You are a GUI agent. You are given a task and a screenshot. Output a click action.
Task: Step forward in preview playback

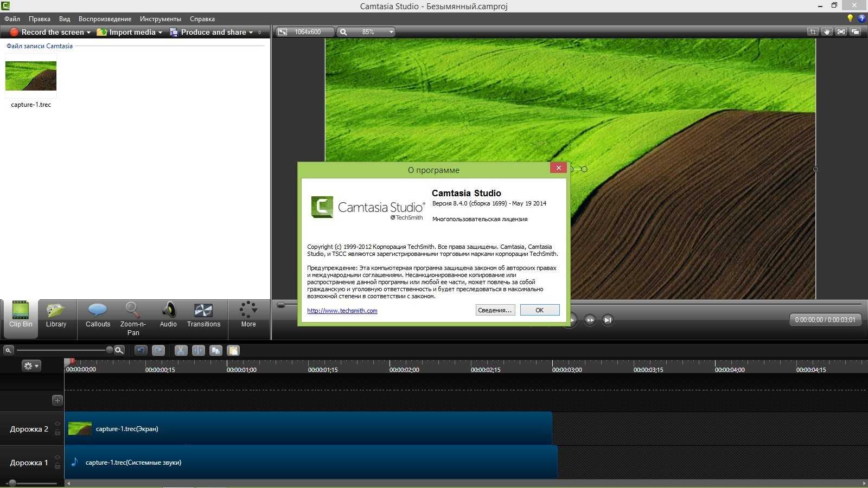point(590,320)
